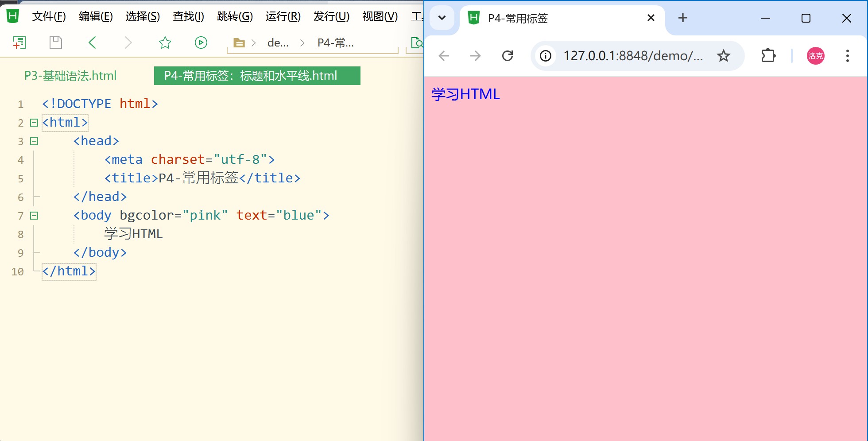
Task: Open the 跳转(G) menu
Action: coord(235,16)
